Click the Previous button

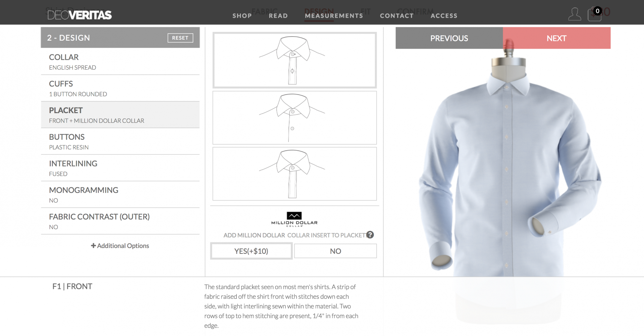pos(449,38)
